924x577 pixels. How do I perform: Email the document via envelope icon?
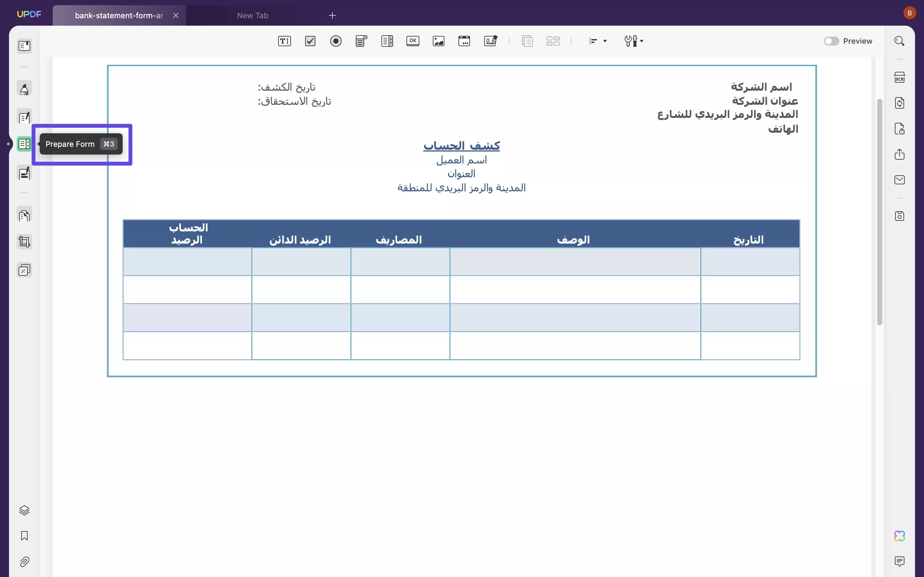pos(900,180)
